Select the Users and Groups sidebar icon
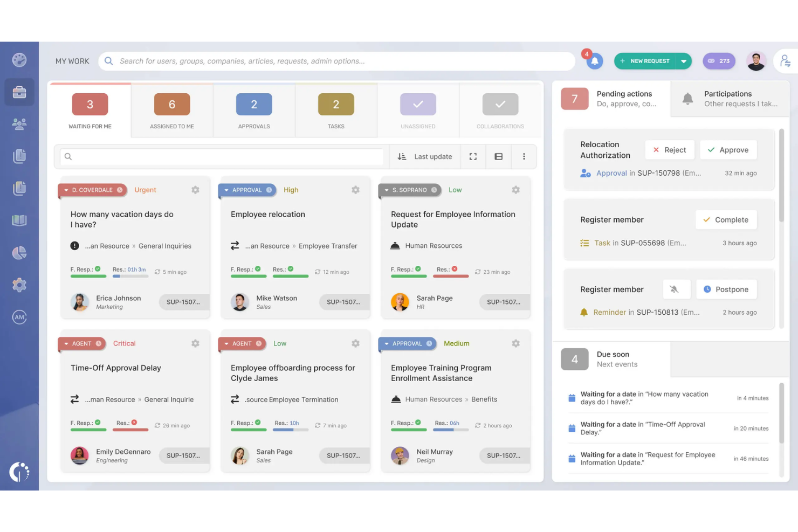The width and height of the screenshot is (798, 532). 19,123
